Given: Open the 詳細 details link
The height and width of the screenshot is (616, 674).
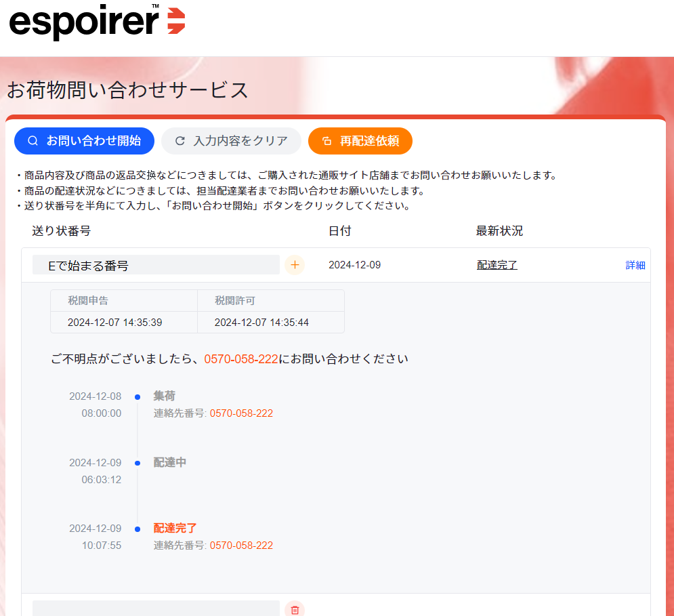Looking at the screenshot, I should coord(635,265).
